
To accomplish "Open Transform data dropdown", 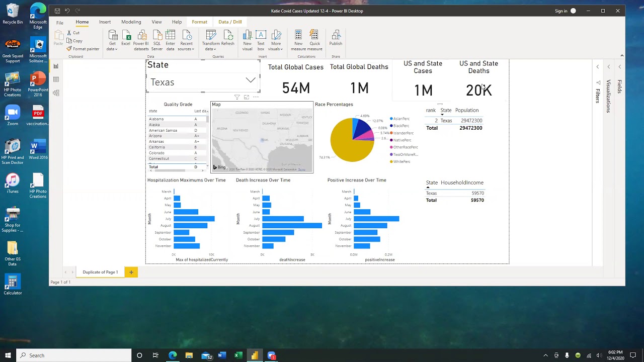I will click(211, 40).
